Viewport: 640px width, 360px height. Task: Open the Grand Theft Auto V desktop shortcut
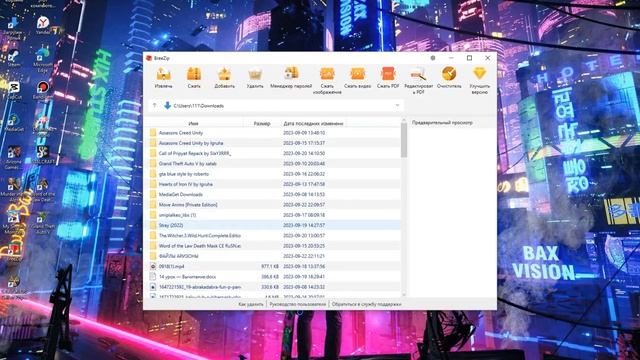click(42, 222)
